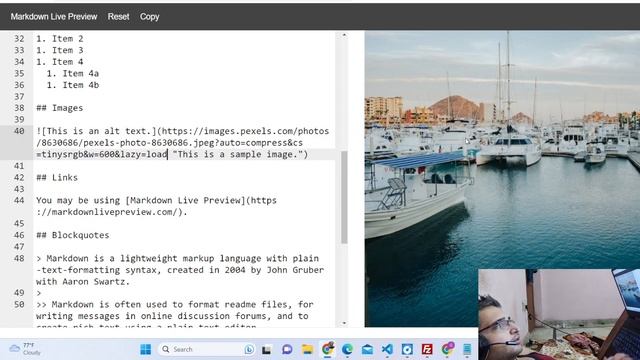Click the 'This is a sample image.' title text

click(238, 155)
